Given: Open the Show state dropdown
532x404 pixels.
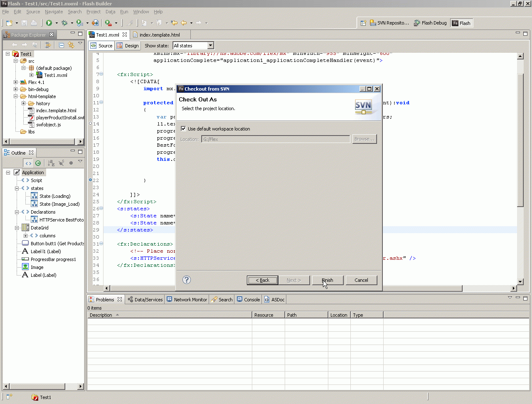Looking at the screenshot, I should [x=210, y=46].
